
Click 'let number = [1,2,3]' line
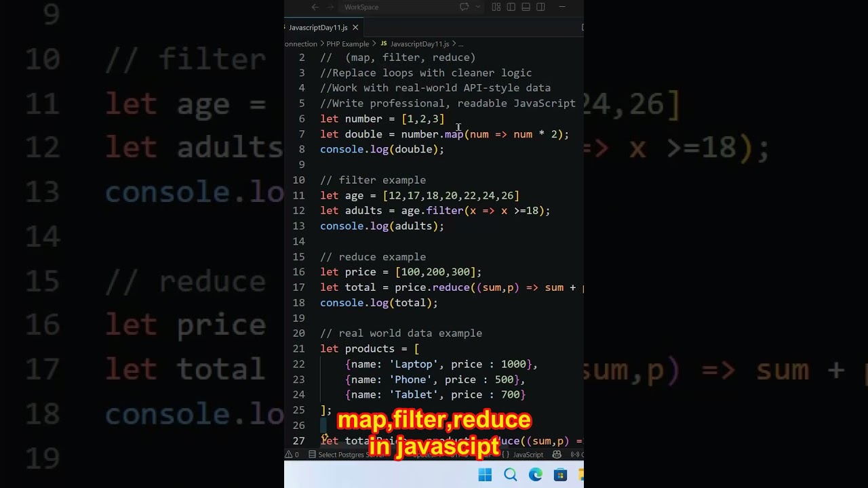[382, 119]
